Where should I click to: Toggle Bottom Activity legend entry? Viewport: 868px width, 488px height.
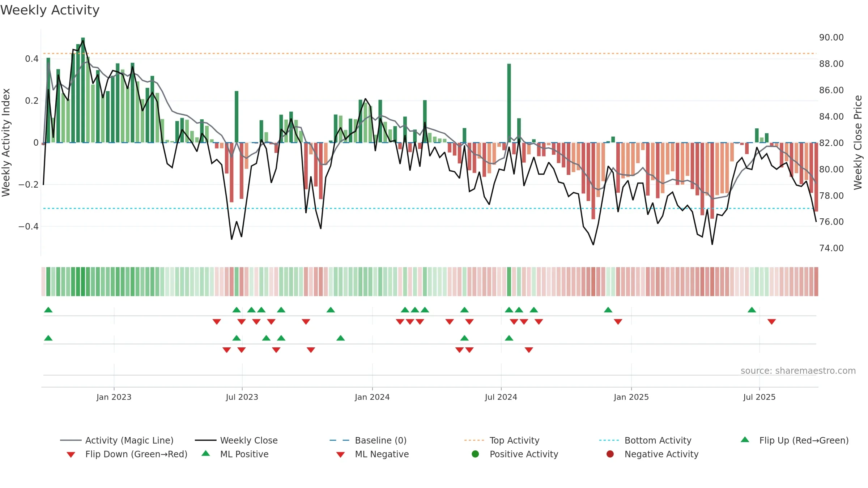pyautogui.click(x=645, y=440)
